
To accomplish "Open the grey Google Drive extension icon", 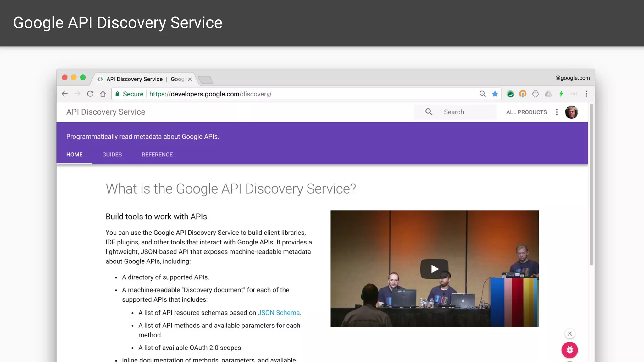I will click(548, 94).
